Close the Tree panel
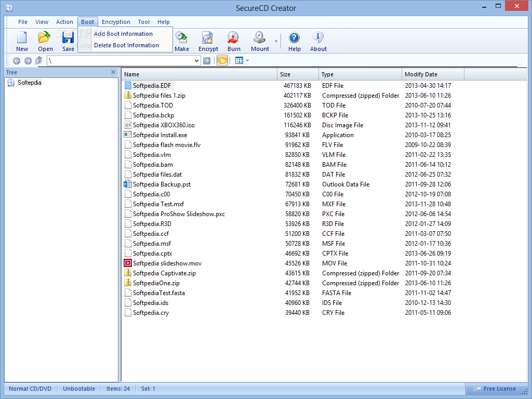This screenshot has width=532, height=399. 113,72
